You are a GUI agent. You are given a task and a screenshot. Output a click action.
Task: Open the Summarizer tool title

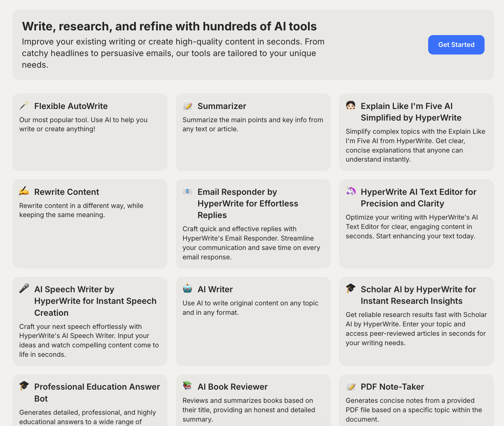222,106
